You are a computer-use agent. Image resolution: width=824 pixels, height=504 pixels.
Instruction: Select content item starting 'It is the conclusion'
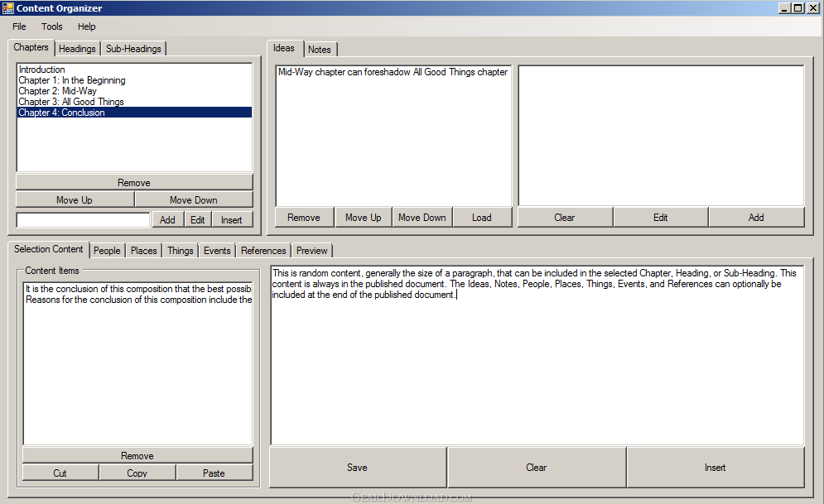tap(138, 289)
